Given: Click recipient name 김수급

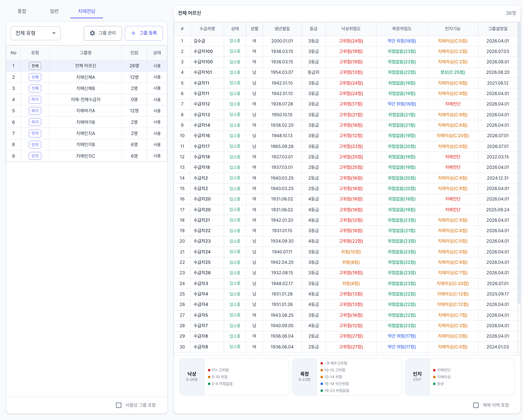Looking at the screenshot, I should click(199, 41).
